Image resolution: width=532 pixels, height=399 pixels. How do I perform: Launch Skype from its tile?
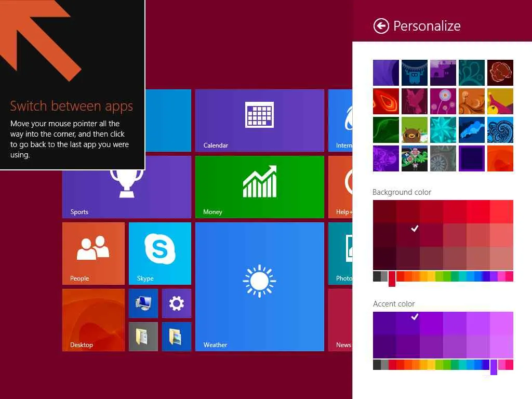160,254
